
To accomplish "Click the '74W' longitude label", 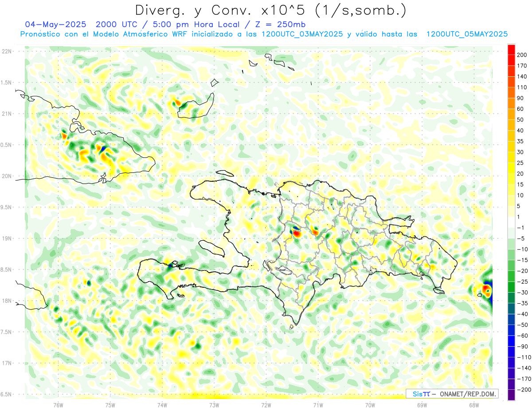I will point(162,405).
